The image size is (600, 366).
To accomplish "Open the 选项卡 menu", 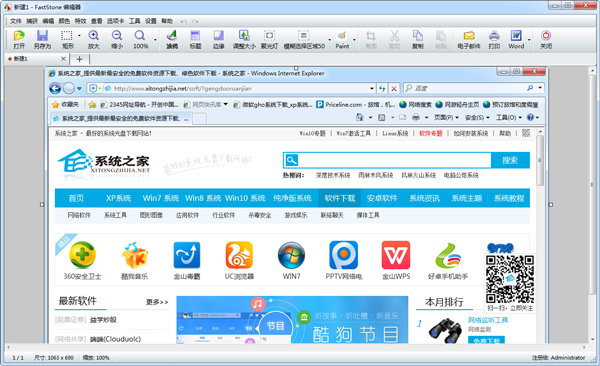I will 115,21.
